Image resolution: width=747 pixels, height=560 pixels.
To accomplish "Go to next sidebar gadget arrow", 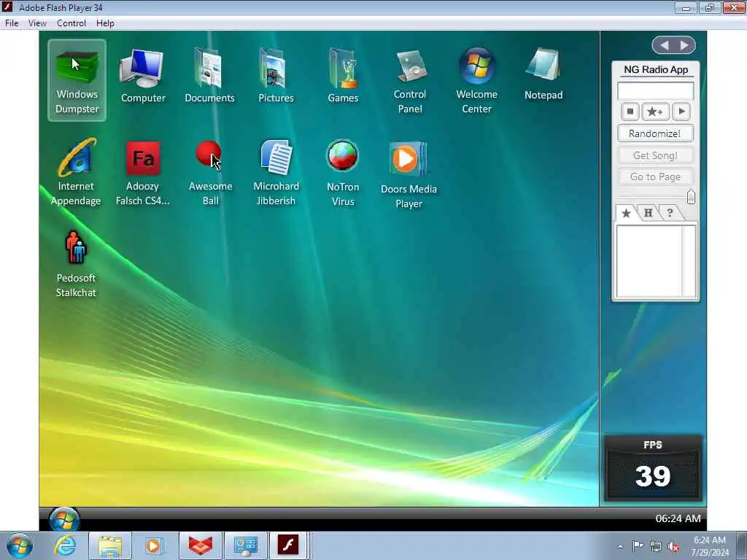I will point(684,45).
